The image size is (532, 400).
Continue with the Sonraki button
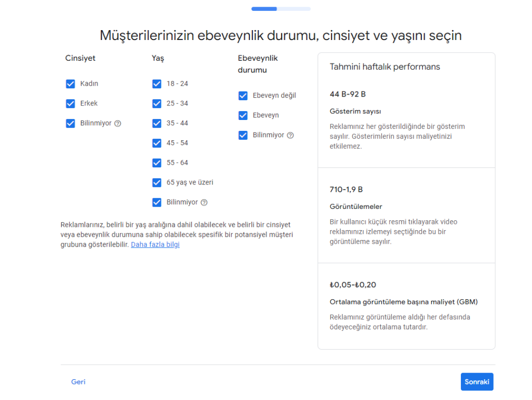click(x=477, y=382)
